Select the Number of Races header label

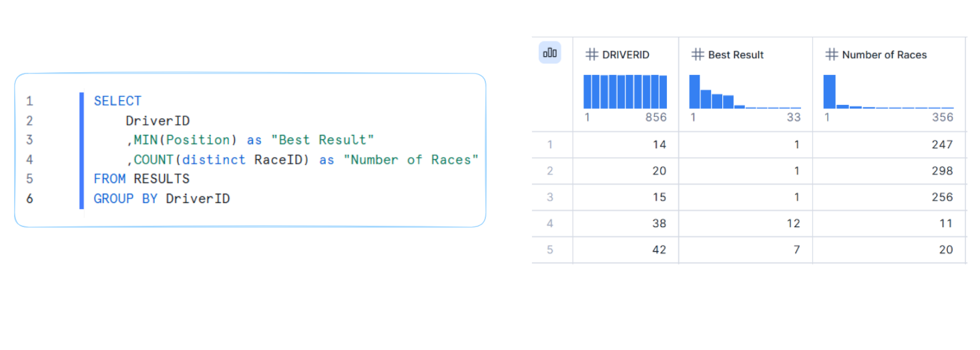click(x=884, y=55)
